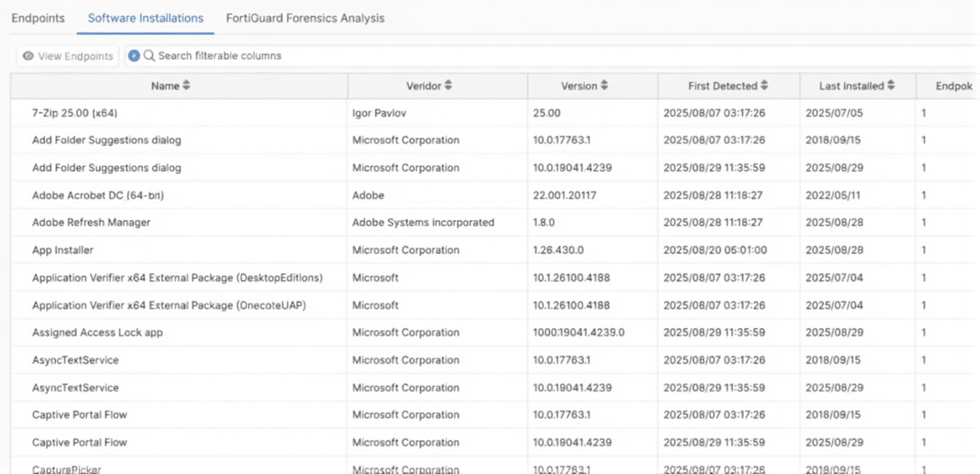This screenshot has height=474, width=980.
Task: Click the eye icon on View Endpoints
Action: 28,57
